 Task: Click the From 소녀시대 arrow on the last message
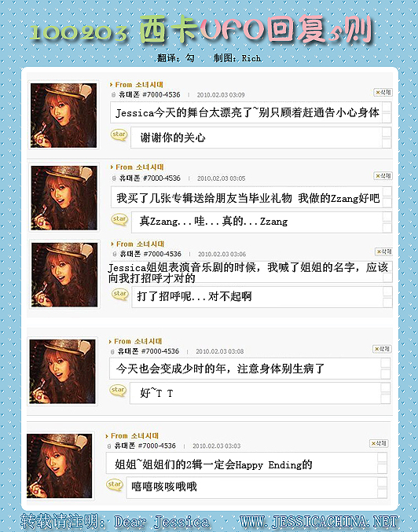(x=107, y=436)
